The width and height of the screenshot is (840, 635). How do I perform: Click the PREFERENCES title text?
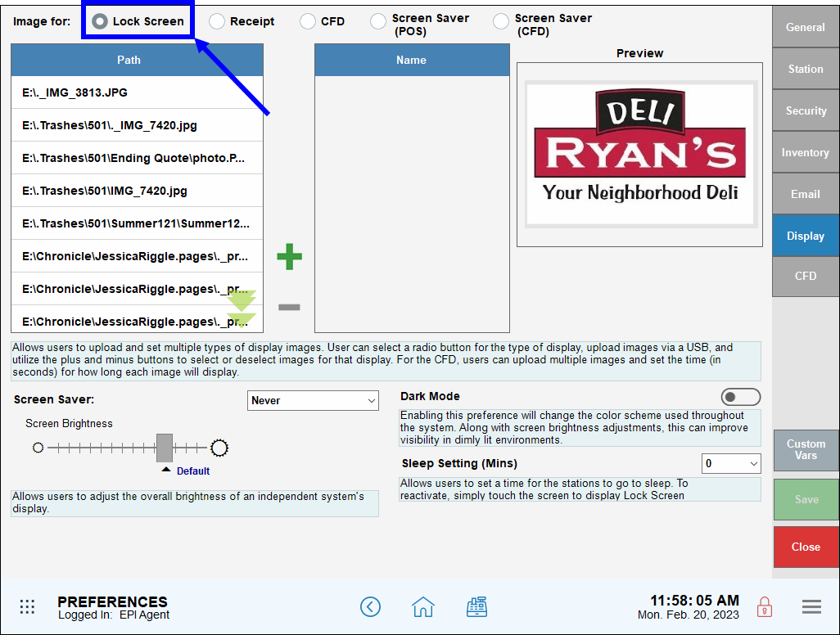tap(112, 601)
